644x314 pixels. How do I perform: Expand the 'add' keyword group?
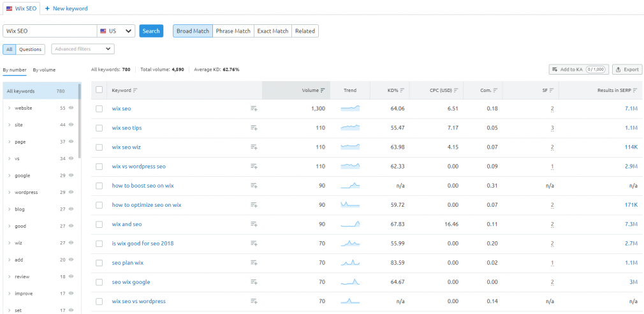tap(9, 260)
